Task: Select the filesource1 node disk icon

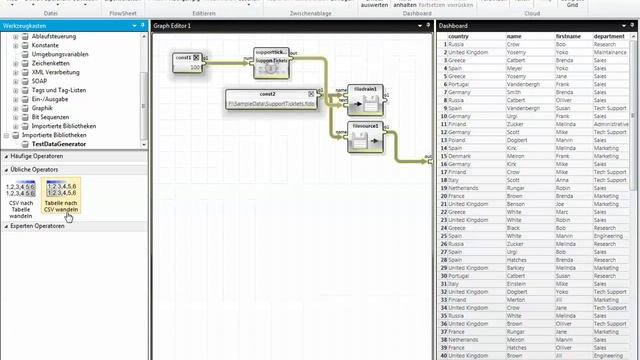Action: click(x=359, y=141)
